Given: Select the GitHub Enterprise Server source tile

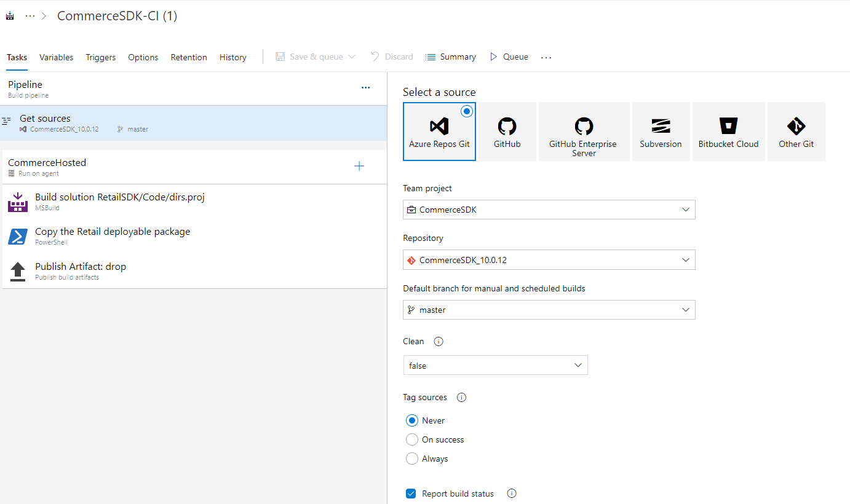Looking at the screenshot, I should pyautogui.click(x=584, y=132).
